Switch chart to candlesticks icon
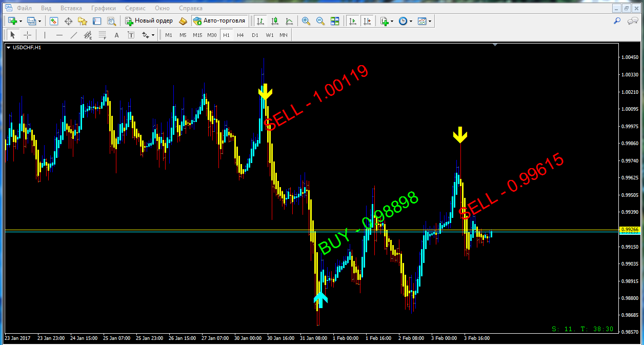Screen dimensions: 644x345 click(275, 21)
